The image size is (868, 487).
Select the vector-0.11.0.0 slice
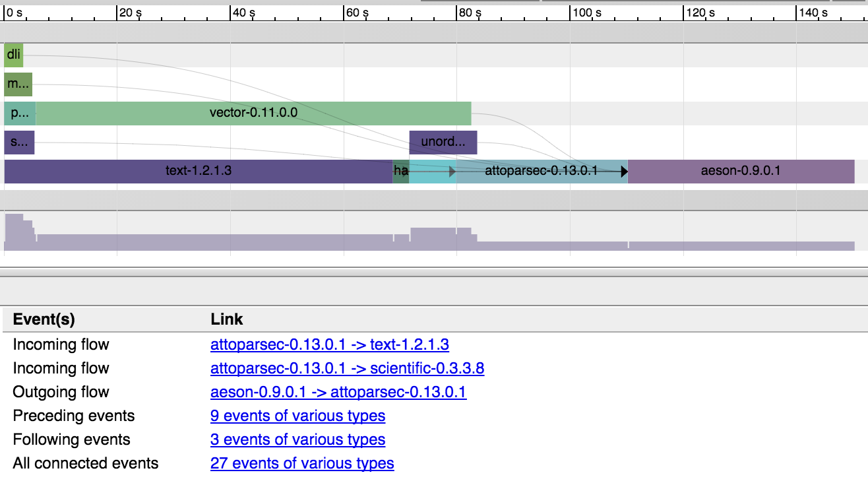pyautogui.click(x=253, y=114)
